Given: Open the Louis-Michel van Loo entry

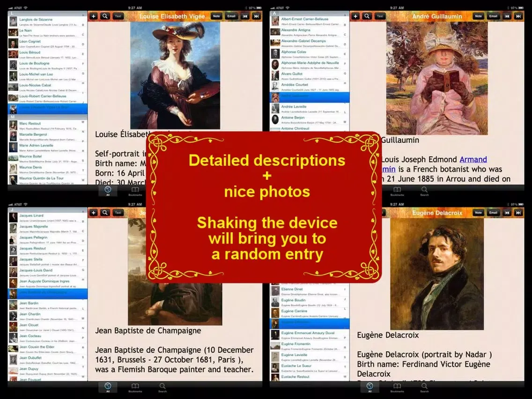Looking at the screenshot, I should [x=47, y=76].
